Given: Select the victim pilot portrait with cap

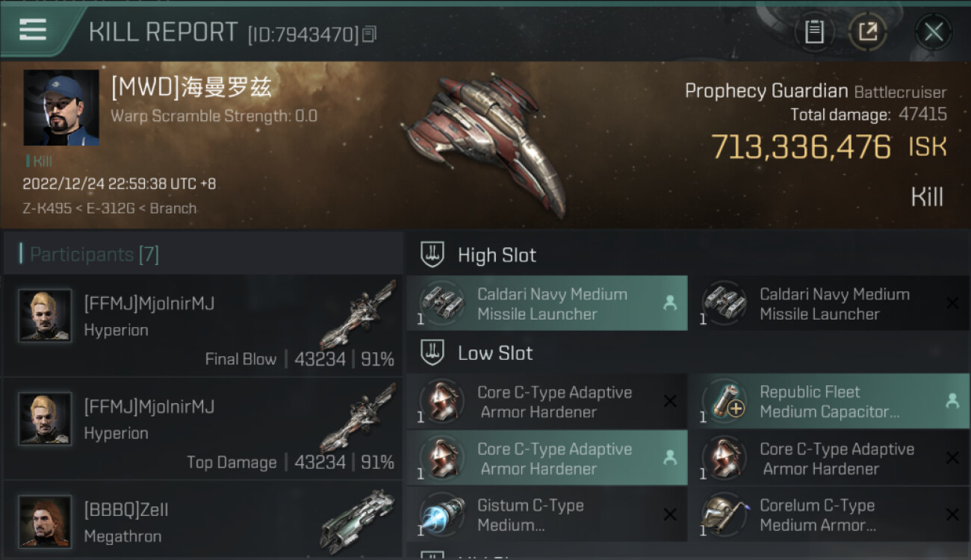Looking at the screenshot, I should pyautogui.click(x=61, y=108).
